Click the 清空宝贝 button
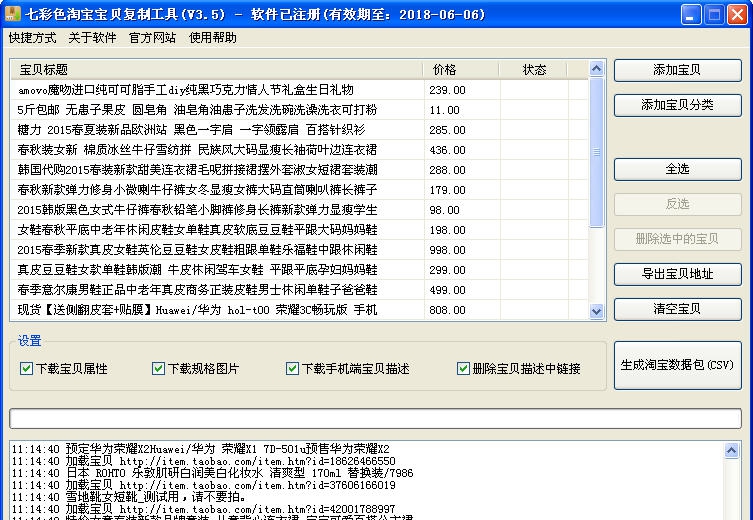Image resolution: width=753 pixels, height=520 pixels. (x=678, y=309)
